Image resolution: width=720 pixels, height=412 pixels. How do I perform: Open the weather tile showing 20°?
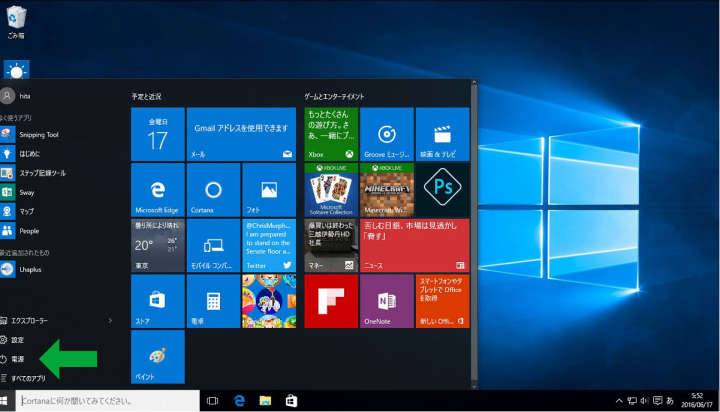coord(158,245)
